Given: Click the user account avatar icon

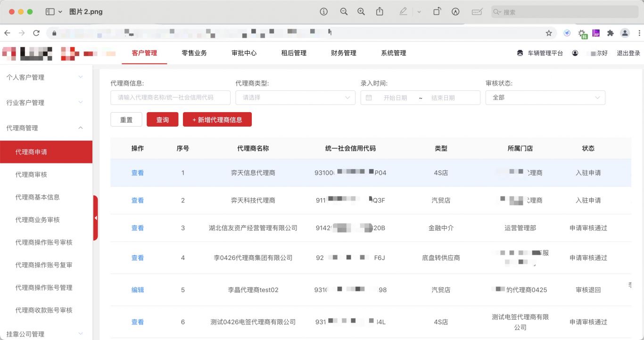Looking at the screenshot, I should (575, 53).
